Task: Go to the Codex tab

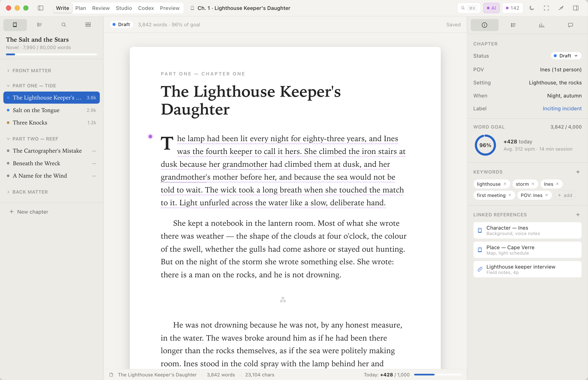Action: click(146, 8)
